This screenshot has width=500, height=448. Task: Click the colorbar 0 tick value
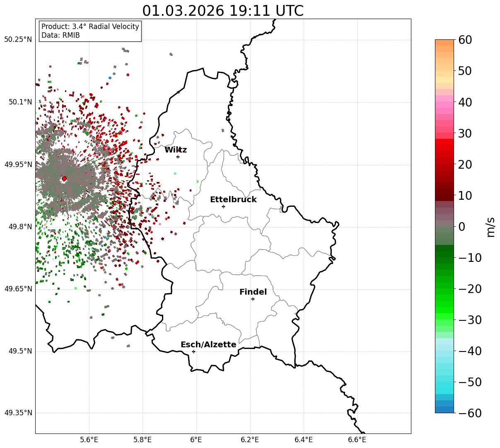[x=461, y=227]
